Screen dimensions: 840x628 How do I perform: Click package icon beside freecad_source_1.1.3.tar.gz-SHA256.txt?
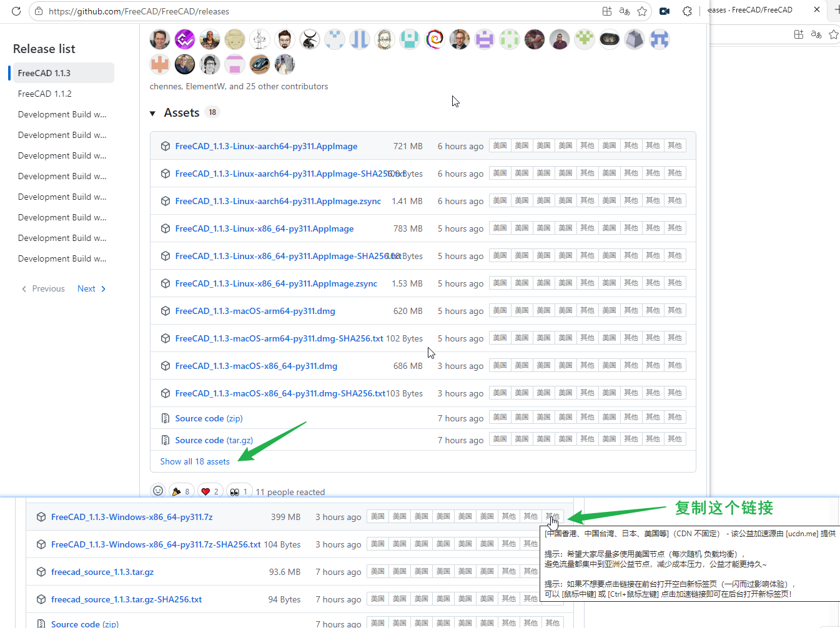41,599
